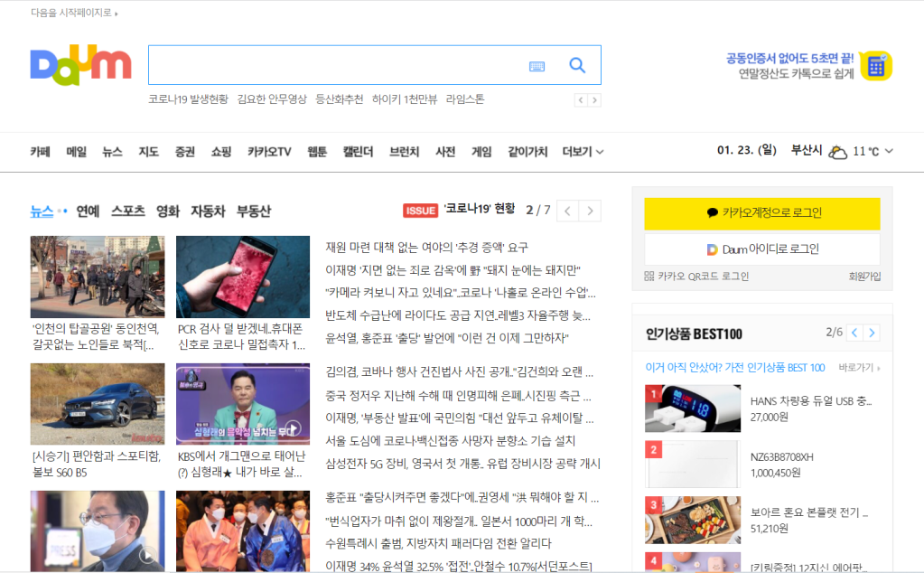Click the magnifier search icon
The width and height of the screenshot is (924, 573).
577,65
